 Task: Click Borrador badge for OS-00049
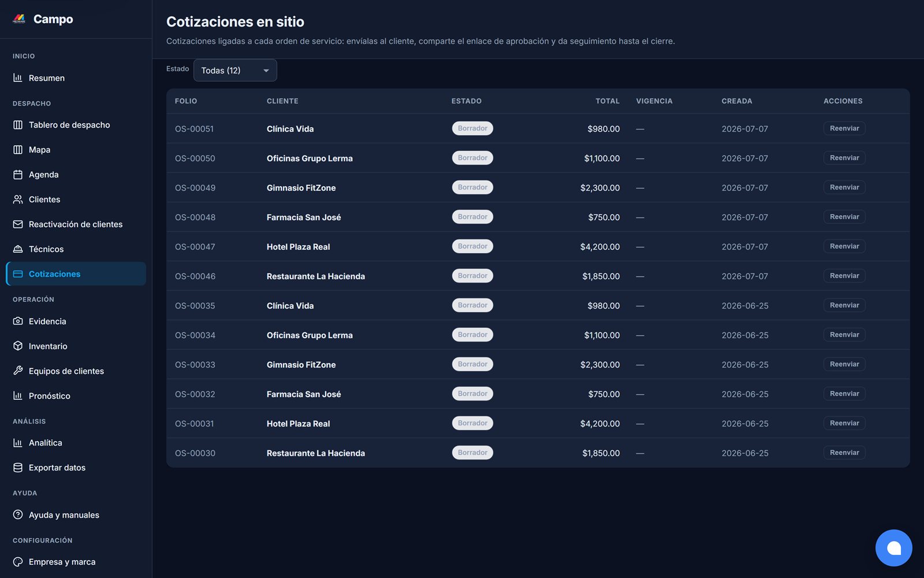pos(472,187)
